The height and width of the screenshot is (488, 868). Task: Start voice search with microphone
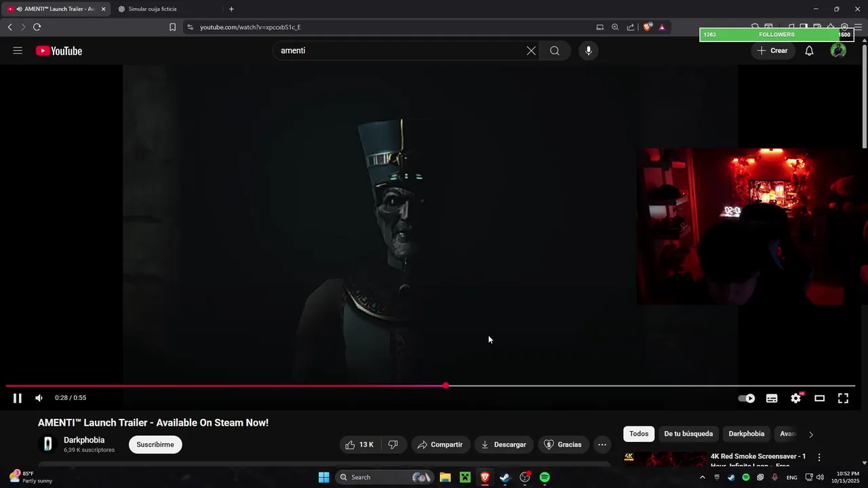589,51
